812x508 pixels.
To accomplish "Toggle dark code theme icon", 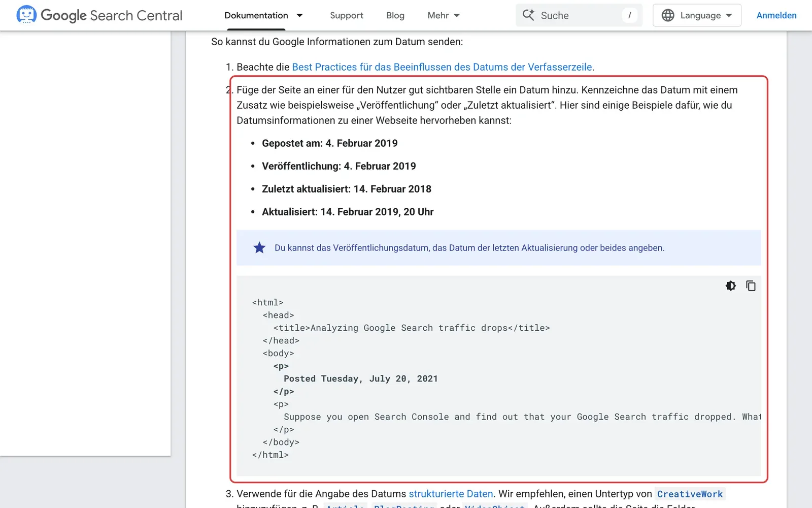I will coord(731,286).
